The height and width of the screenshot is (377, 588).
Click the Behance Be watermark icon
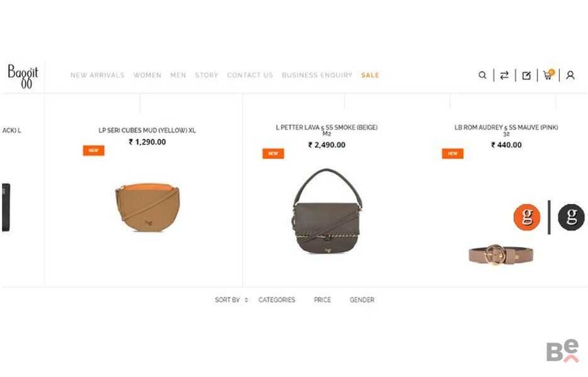point(562,351)
